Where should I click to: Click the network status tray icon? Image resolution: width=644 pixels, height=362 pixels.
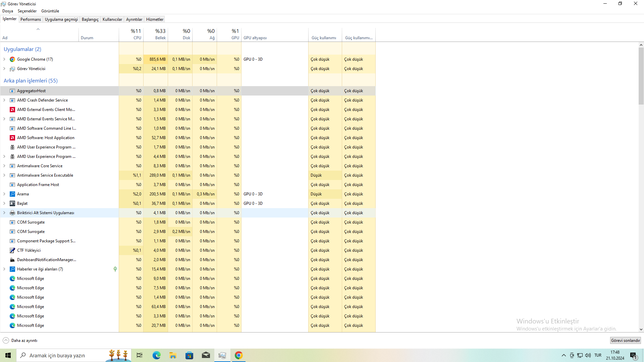tap(580, 355)
